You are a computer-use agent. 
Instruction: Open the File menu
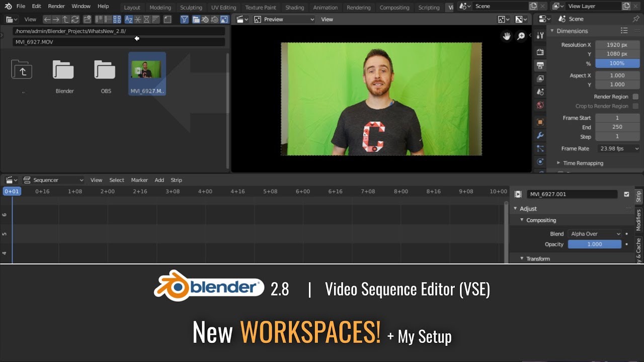pyautogui.click(x=21, y=6)
